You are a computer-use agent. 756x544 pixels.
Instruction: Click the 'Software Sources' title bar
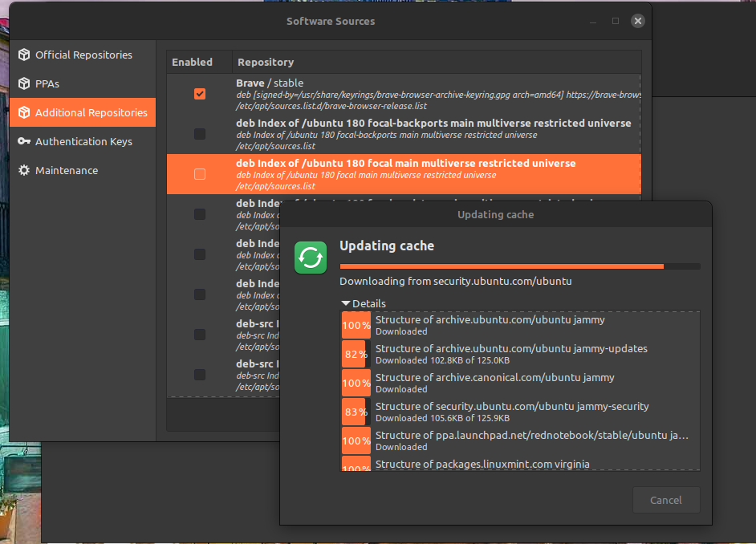pos(331,21)
